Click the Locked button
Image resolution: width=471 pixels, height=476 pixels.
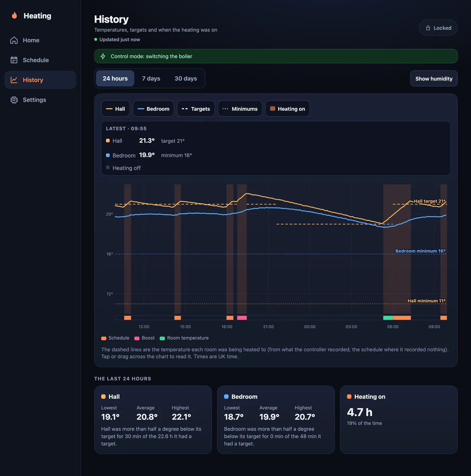click(x=438, y=28)
